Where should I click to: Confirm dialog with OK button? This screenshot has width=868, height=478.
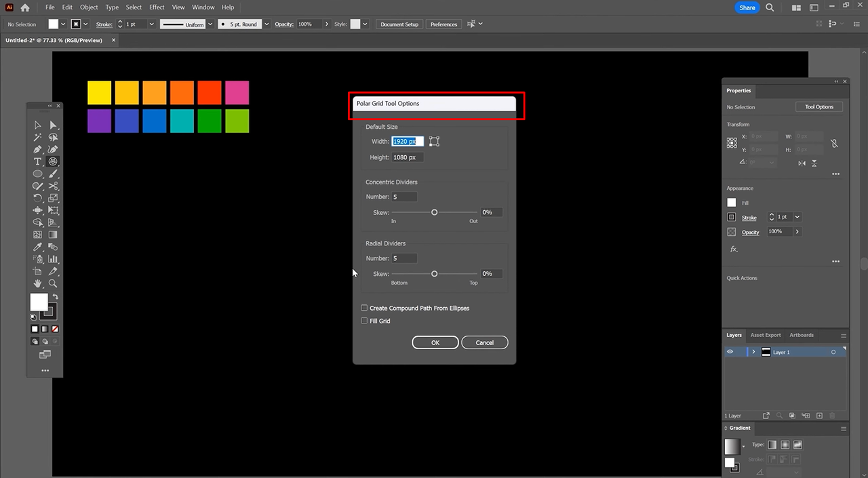point(435,342)
